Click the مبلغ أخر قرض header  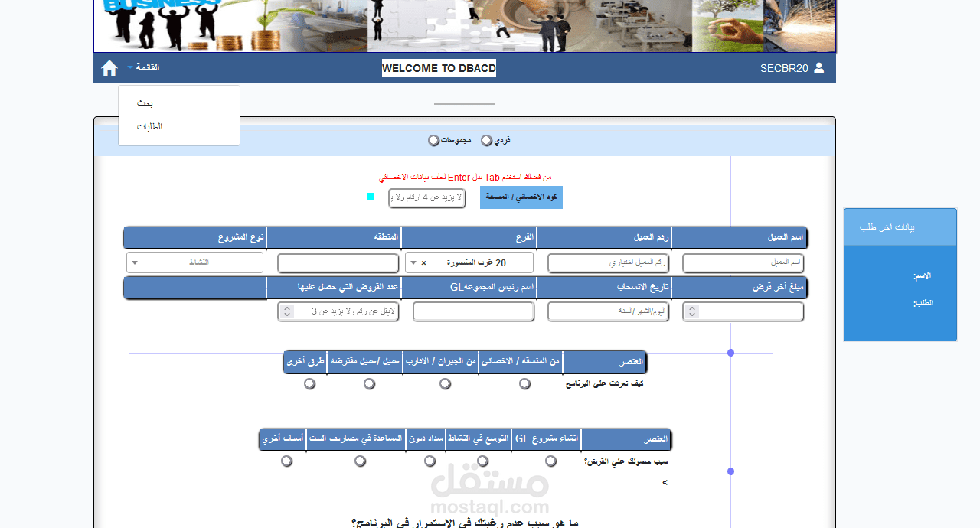tap(740, 287)
